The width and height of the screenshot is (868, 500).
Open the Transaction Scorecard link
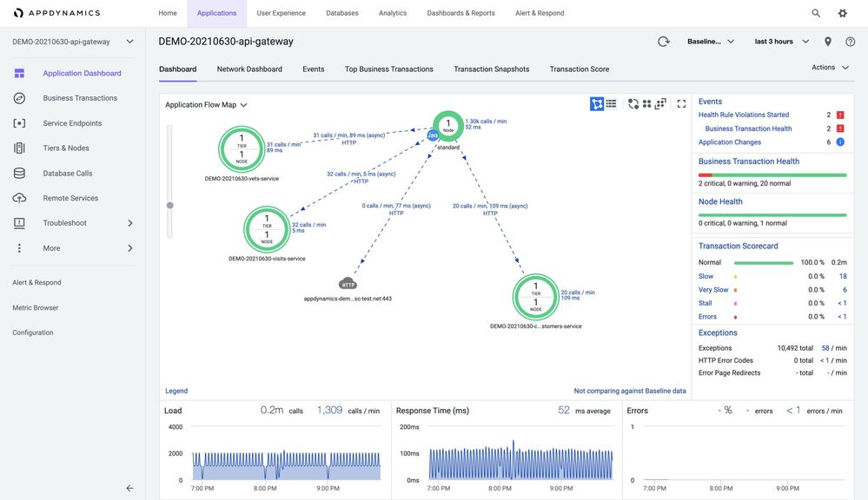(x=738, y=247)
